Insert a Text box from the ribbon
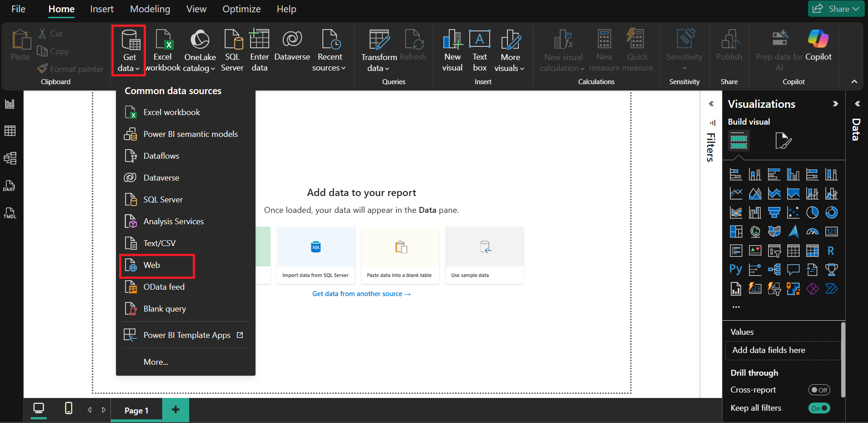This screenshot has height=423, width=868. coord(480,50)
